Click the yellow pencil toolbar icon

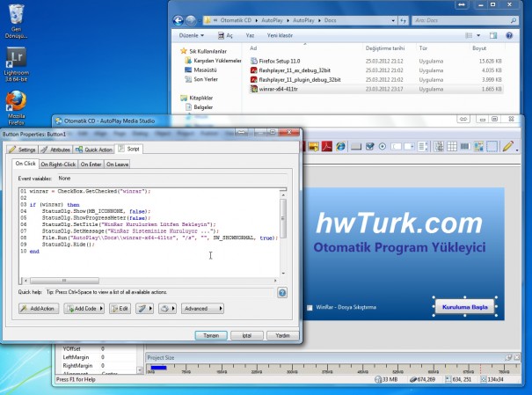click(508, 146)
